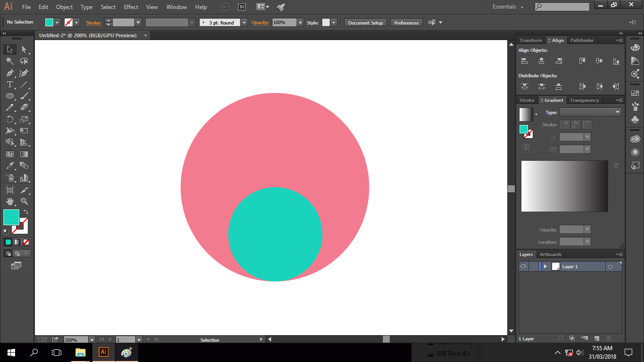Screen dimensions: 644x362
Task: Choose the Column Graph tool
Action: coord(24,178)
